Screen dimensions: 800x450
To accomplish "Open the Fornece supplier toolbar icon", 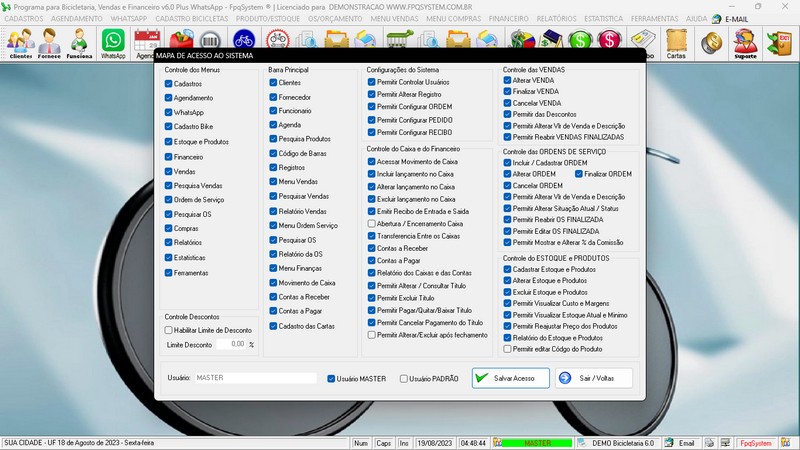I will click(49, 43).
